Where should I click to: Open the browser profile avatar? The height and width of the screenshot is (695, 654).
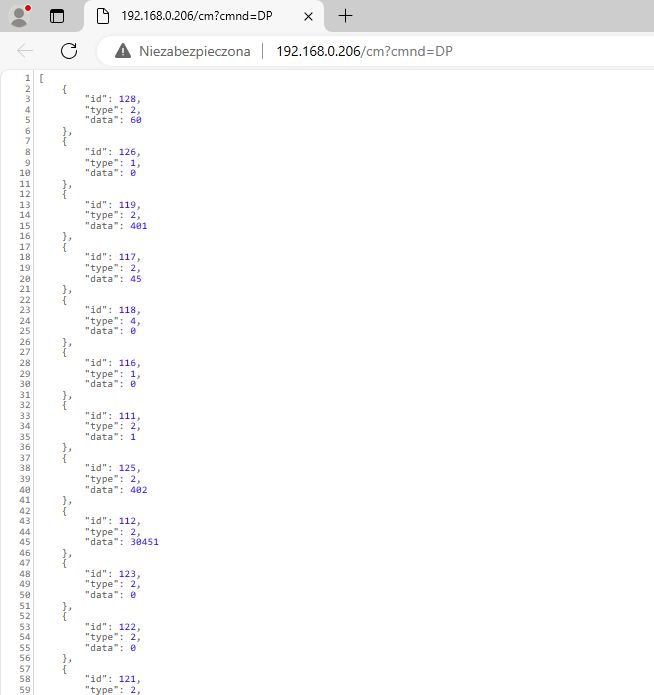pyautogui.click(x=20, y=16)
